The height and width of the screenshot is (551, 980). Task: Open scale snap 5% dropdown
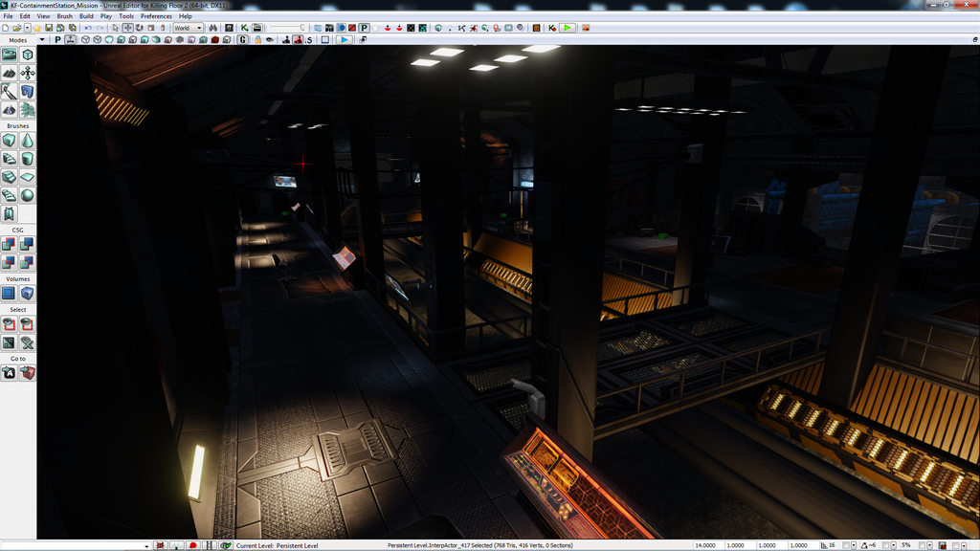coord(930,545)
